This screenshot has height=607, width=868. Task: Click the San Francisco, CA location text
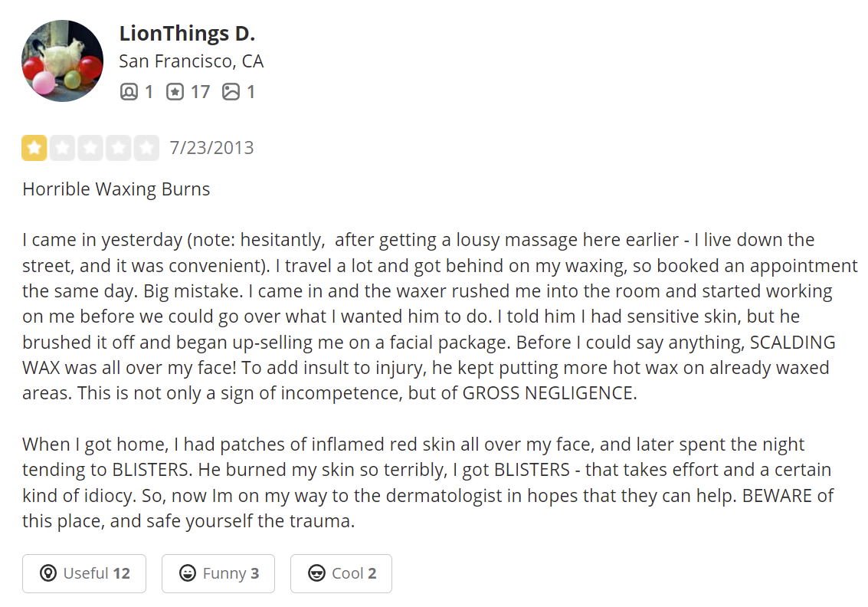point(191,61)
